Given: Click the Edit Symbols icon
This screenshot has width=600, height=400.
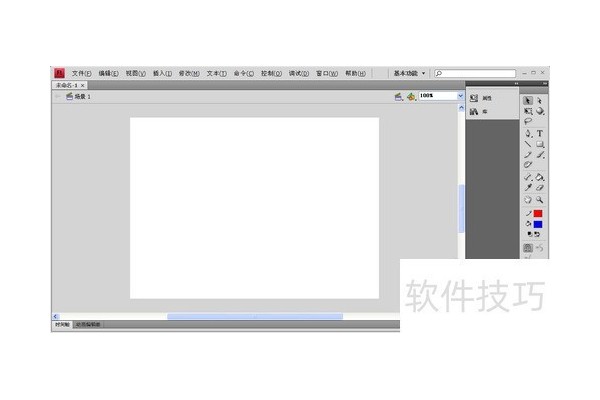Looking at the screenshot, I should tap(411, 96).
